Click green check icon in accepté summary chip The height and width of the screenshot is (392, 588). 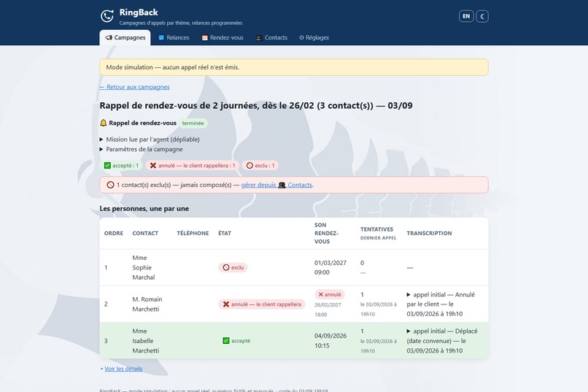click(x=107, y=166)
